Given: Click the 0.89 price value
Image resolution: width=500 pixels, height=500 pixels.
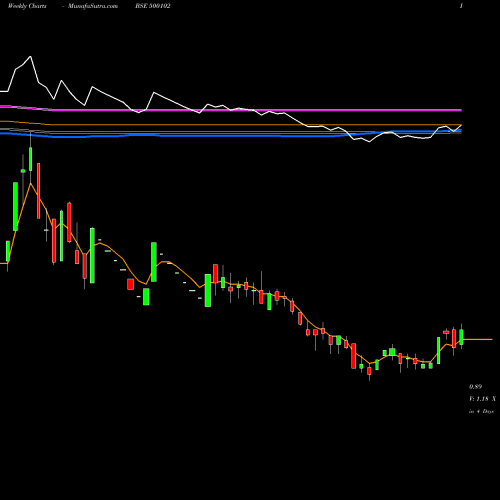Looking at the screenshot, I should tap(475, 387).
